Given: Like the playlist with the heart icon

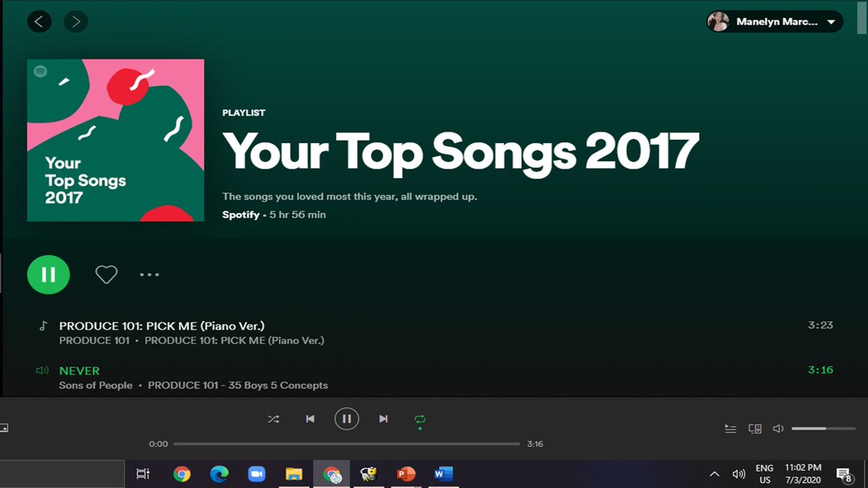Looking at the screenshot, I should point(106,275).
